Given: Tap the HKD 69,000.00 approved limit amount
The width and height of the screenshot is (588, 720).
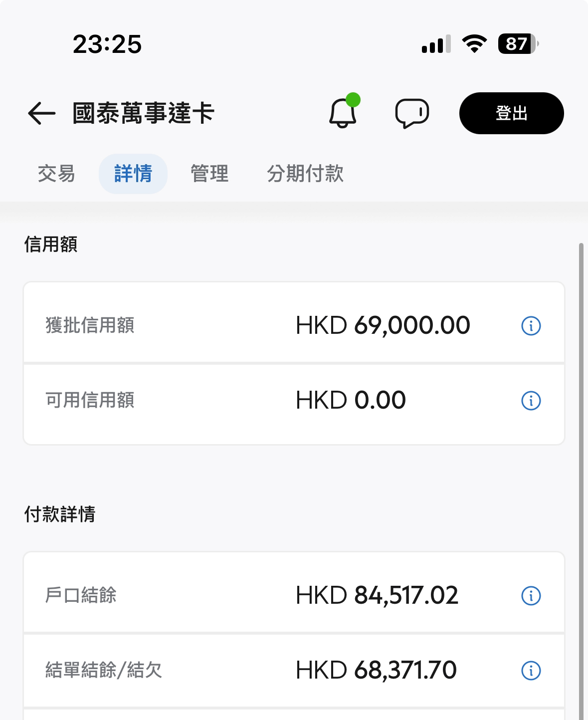Looking at the screenshot, I should pos(383,325).
